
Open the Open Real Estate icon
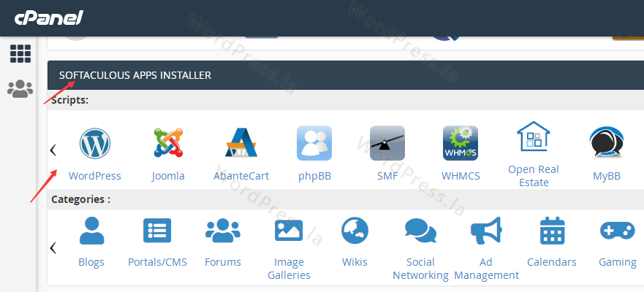pyautogui.click(x=534, y=137)
